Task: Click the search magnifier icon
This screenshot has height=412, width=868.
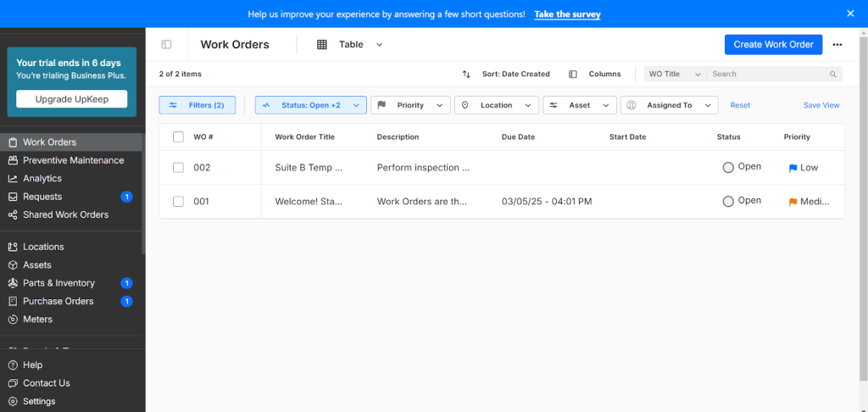Action: [x=832, y=75]
